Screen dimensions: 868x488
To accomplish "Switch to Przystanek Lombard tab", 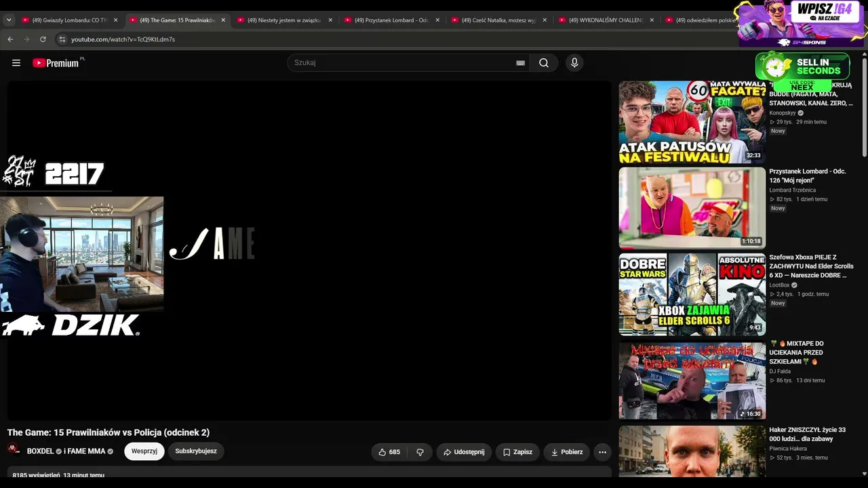I will point(392,20).
